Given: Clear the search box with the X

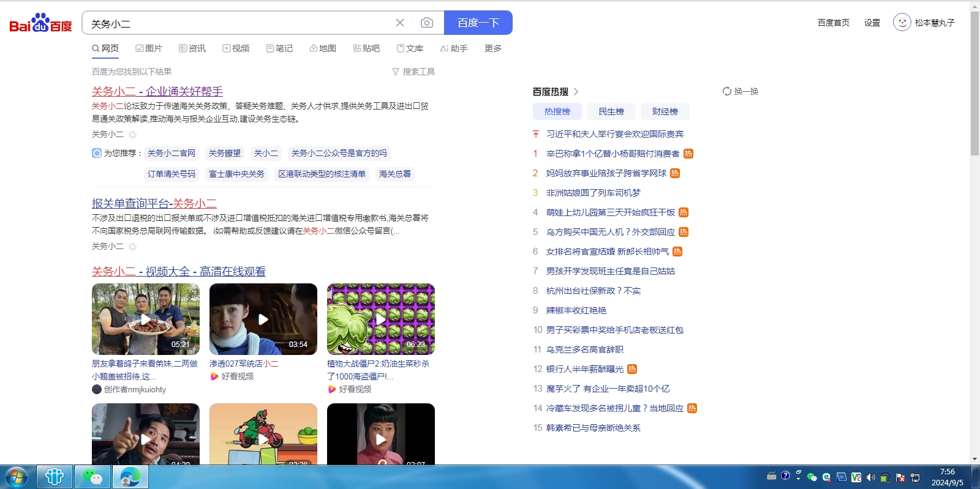Looking at the screenshot, I should [400, 23].
